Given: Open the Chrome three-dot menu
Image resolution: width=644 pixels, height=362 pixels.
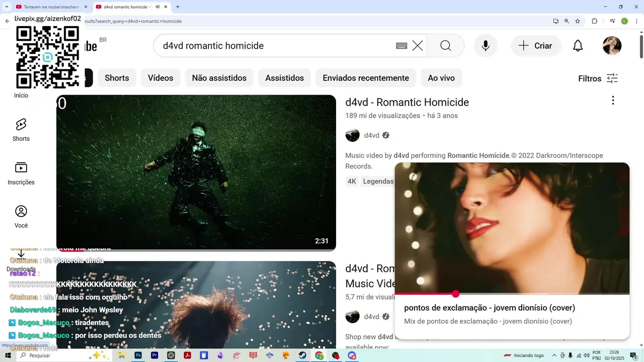Looking at the screenshot, I should pos(636,21).
